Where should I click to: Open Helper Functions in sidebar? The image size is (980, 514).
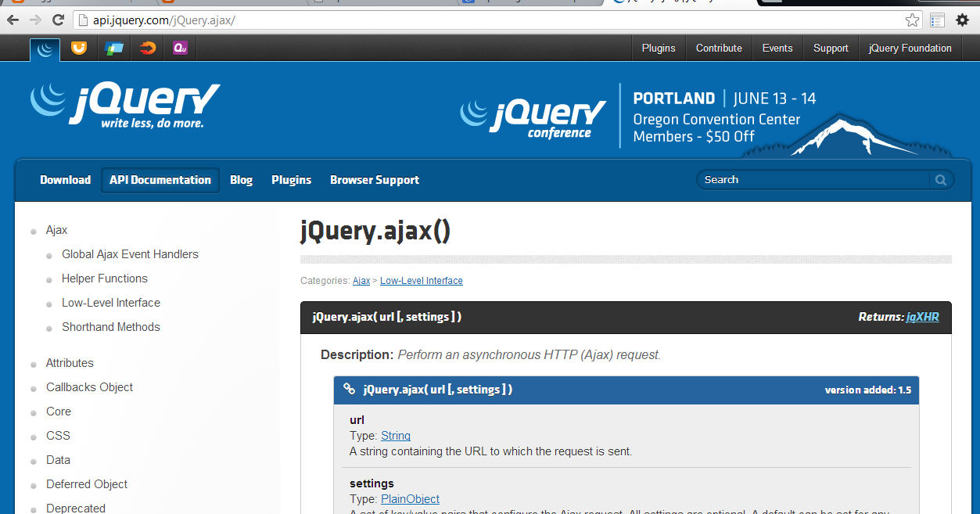(x=105, y=279)
